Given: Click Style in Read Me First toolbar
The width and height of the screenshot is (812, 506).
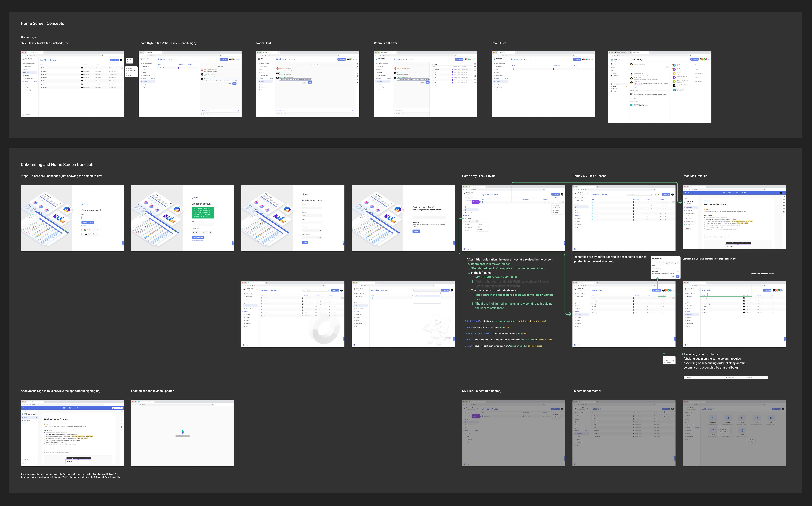Looking at the screenshot, I should tap(725, 193).
